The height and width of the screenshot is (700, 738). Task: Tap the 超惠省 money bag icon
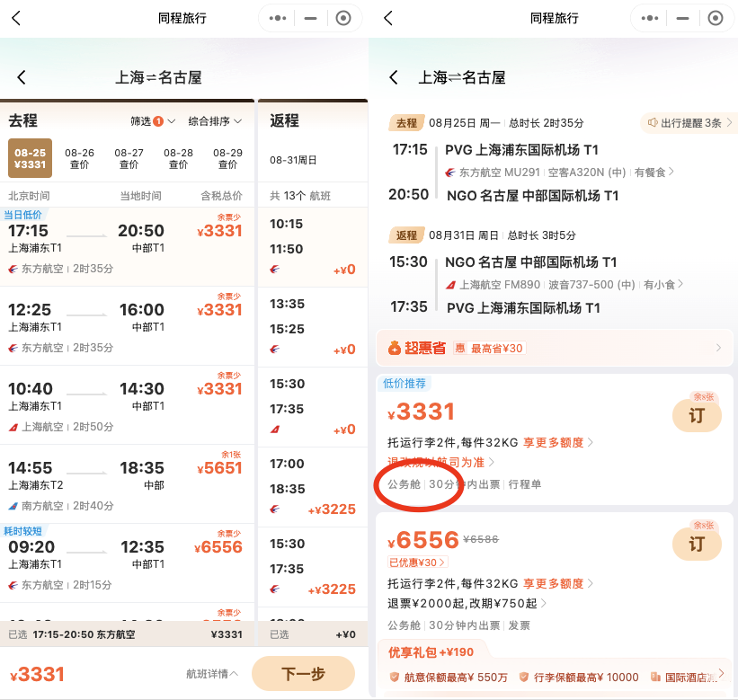point(395,348)
